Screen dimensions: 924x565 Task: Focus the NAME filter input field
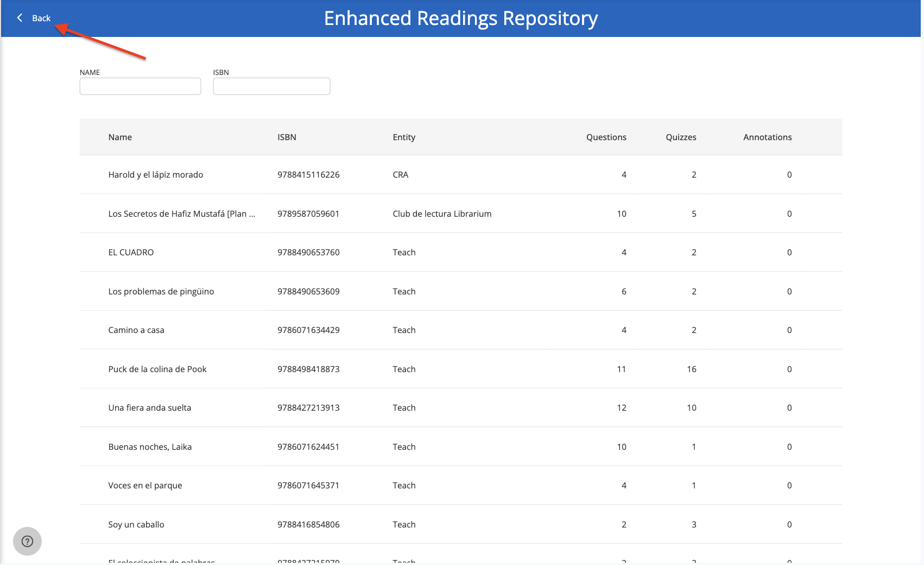click(x=140, y=86)
